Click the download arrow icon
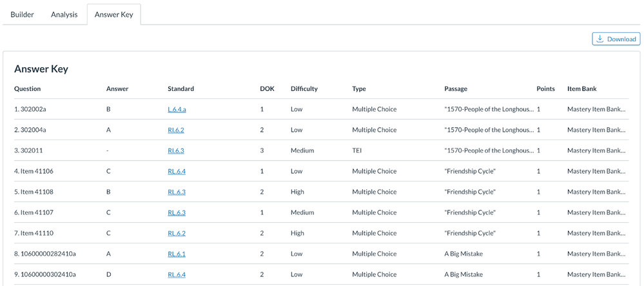The image size is (644, 286). coord(600,39)
